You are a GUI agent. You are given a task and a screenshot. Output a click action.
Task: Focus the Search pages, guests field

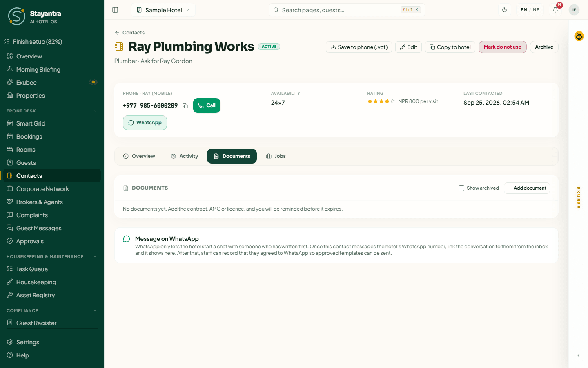[x=347, y=10]
